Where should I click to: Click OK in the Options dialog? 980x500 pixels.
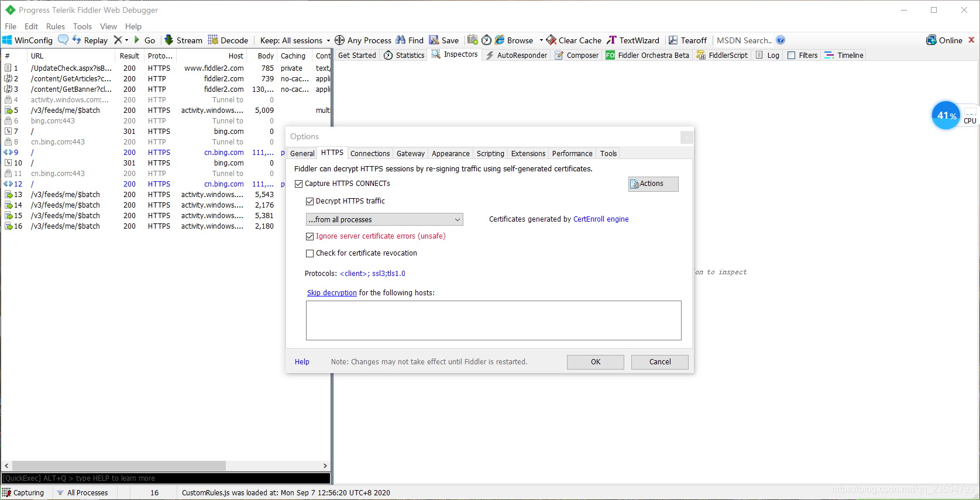point(596,362)
